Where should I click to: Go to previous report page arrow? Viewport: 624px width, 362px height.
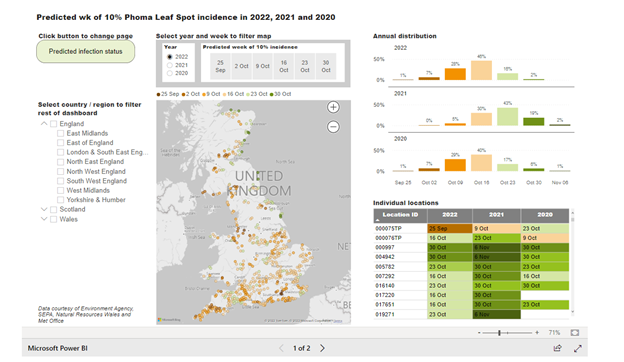281,348
